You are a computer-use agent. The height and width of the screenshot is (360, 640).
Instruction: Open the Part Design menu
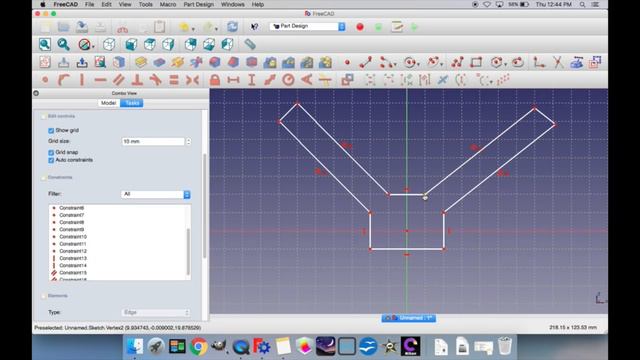[198, 4]
